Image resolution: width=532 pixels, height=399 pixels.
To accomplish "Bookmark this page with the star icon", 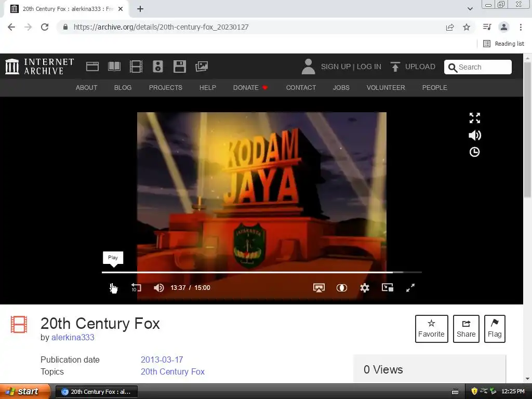I will (467, 27).
